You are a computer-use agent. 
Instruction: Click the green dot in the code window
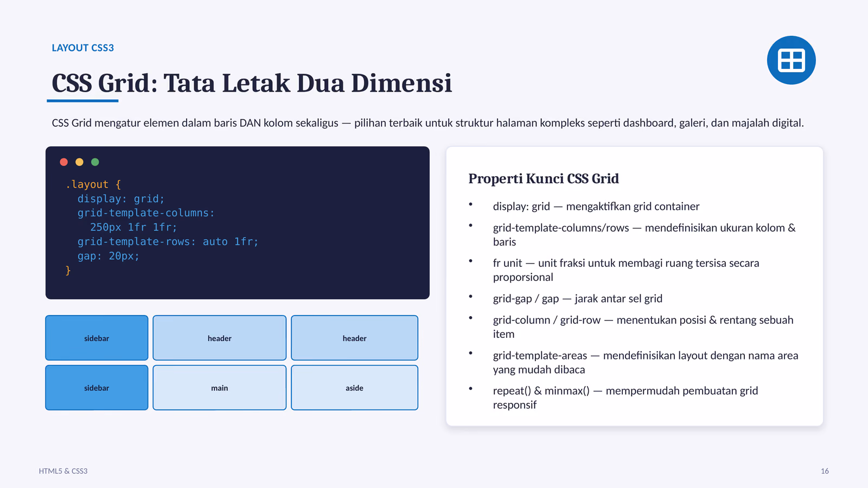tap(95, 162)
